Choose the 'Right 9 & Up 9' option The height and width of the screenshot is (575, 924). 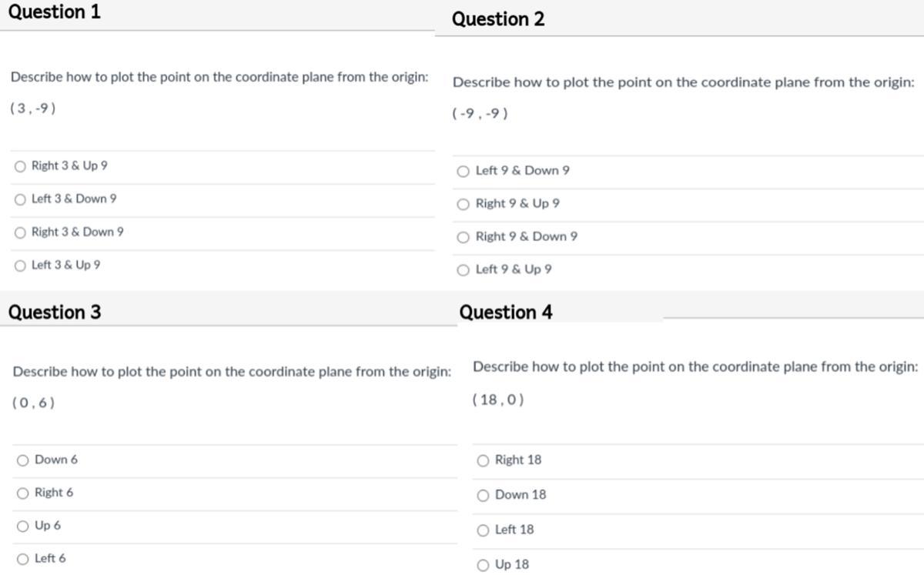point(464,204)
